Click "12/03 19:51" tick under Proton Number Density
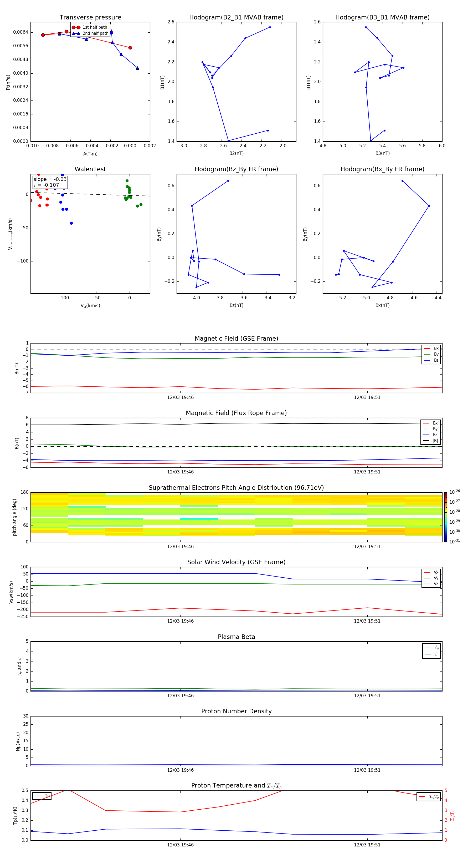The height and width of the screenshot is (868, 473). (x=367, y=770)
